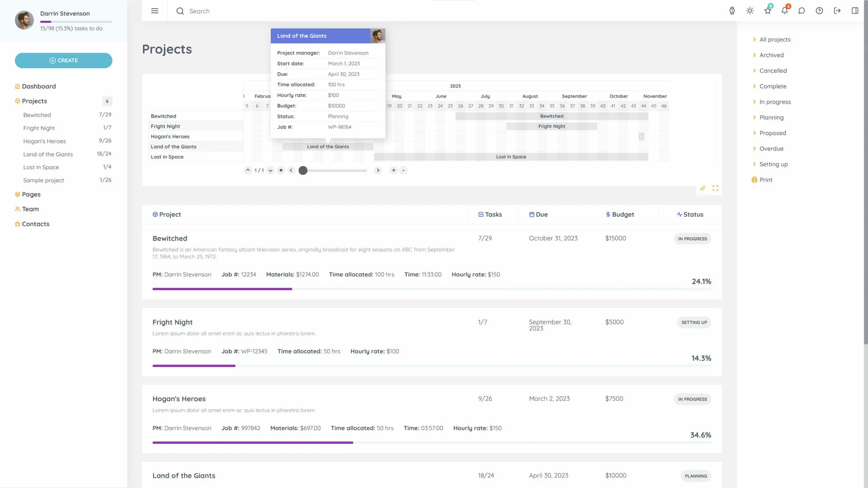
Task: Click the Gantt fullscreen icon
Action: 715,188
